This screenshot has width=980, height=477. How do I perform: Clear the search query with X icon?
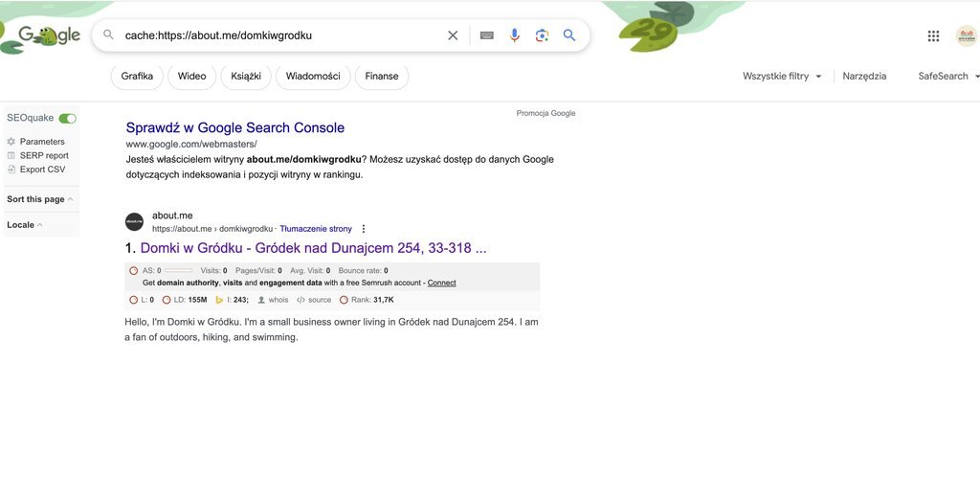point(453,35)
